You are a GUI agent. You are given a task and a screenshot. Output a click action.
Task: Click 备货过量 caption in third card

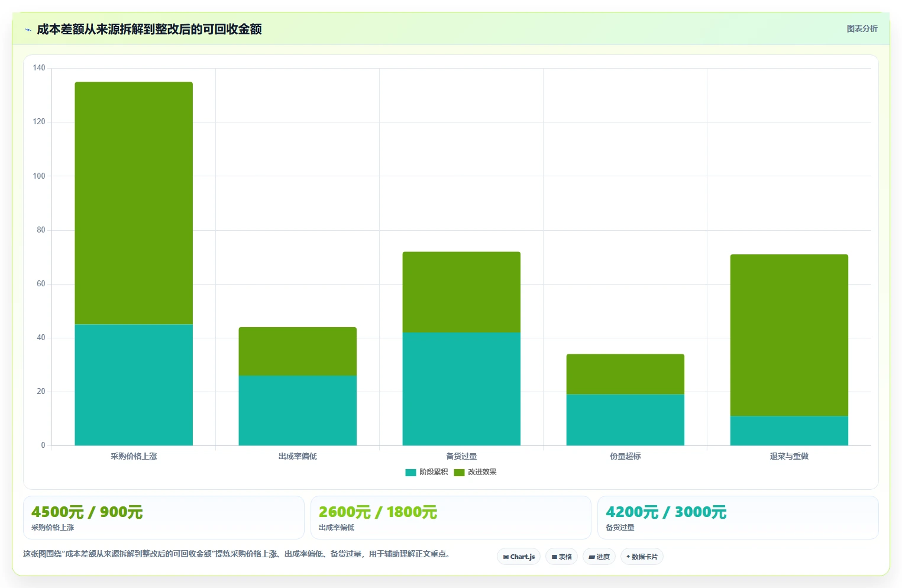620,528
